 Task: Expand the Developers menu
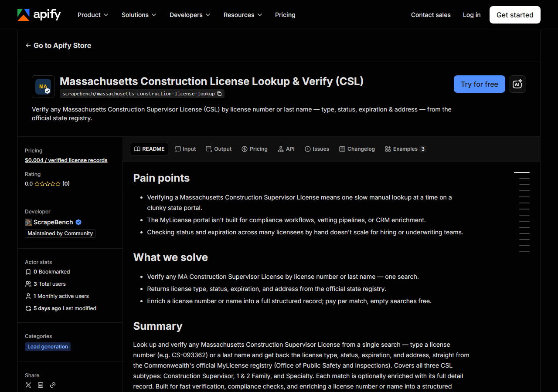(x=190, y=15)
